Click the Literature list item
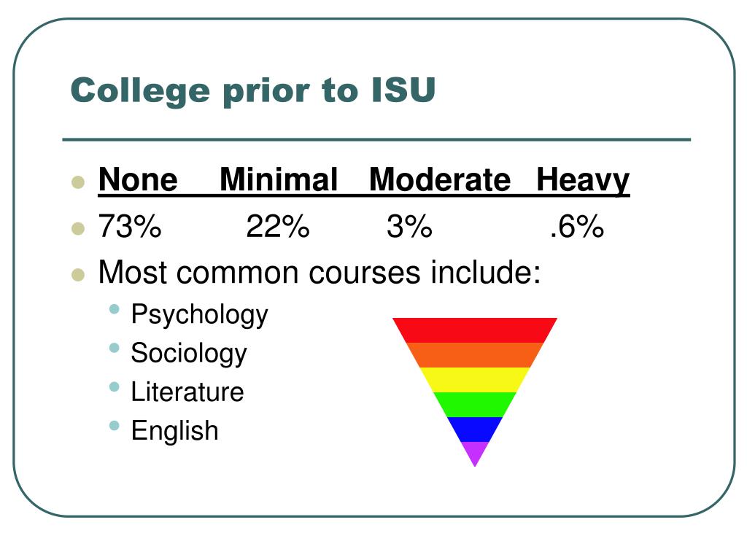The width and height of the screenshot is (747, 560). click(x=187, y=392)
